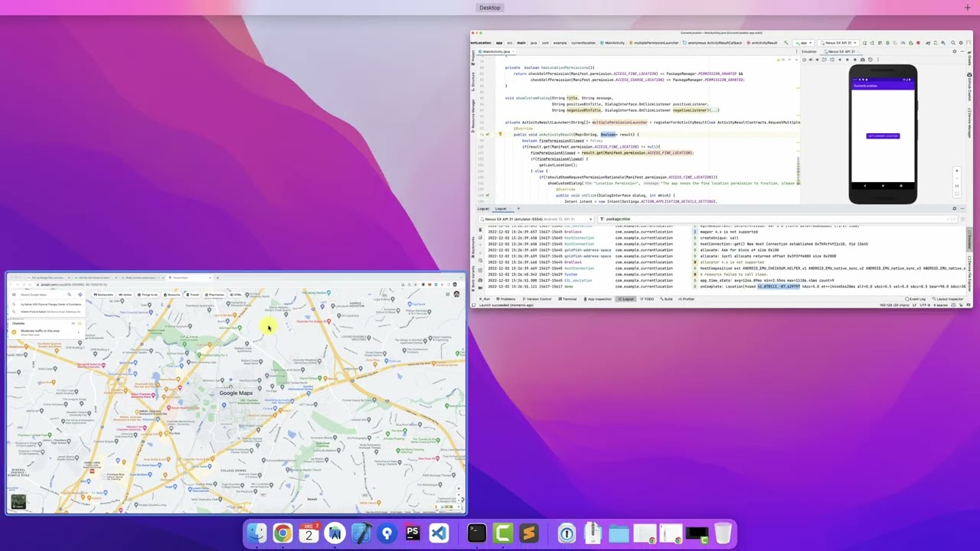This screenshot has height=551, width=980.
Task: Click the ATMs chip in Google Maps
Action: [236, 295]
